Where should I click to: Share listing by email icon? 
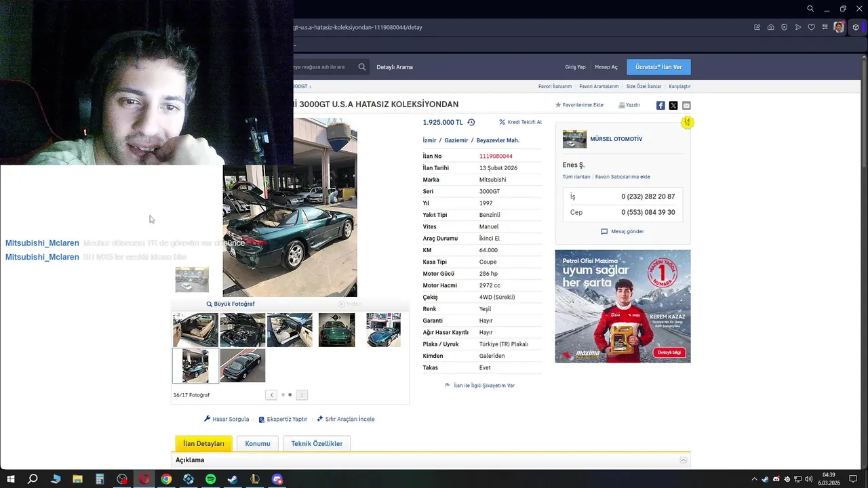686,105
